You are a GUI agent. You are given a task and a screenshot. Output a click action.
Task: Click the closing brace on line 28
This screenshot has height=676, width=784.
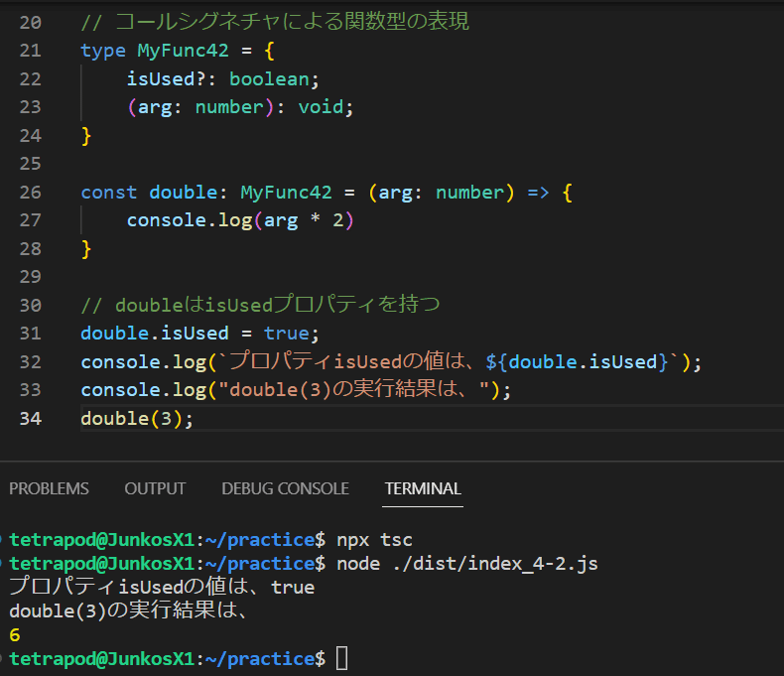point(86,249)
